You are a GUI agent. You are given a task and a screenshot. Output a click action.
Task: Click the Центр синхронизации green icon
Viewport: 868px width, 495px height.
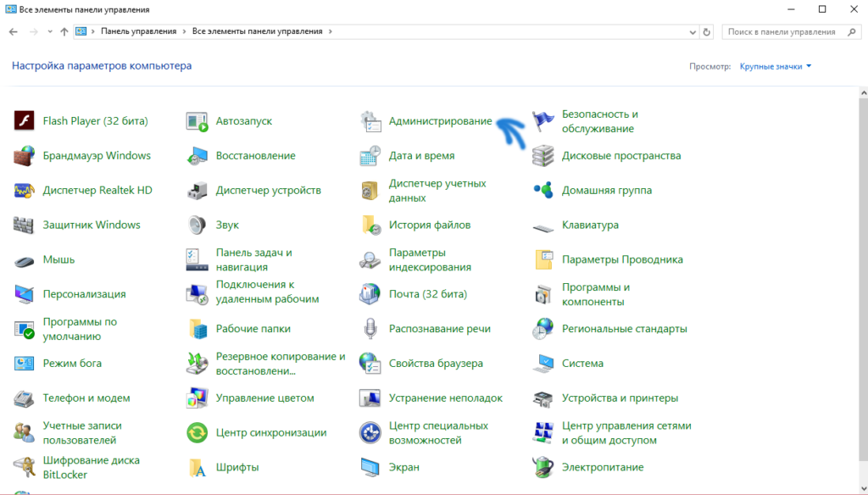point(197,432)
